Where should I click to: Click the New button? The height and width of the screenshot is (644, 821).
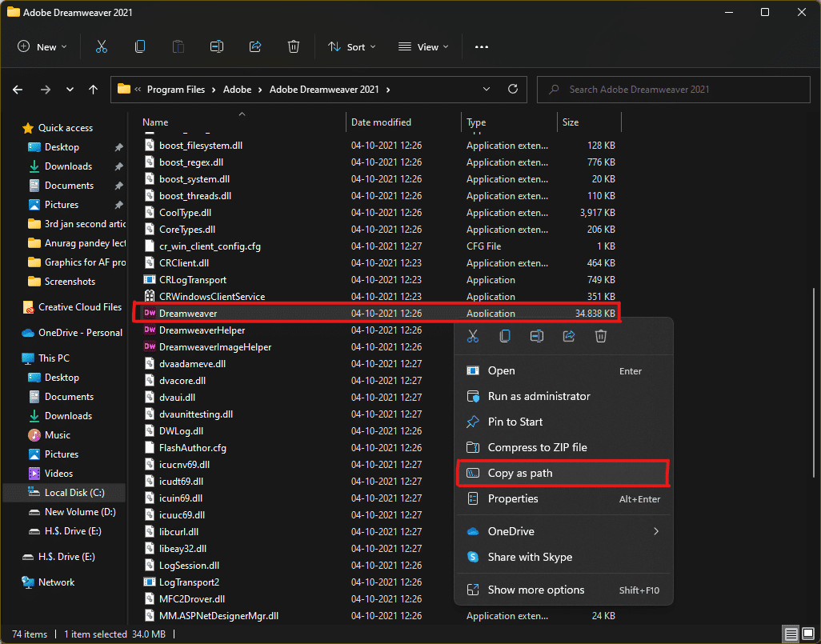coord(42,47)
